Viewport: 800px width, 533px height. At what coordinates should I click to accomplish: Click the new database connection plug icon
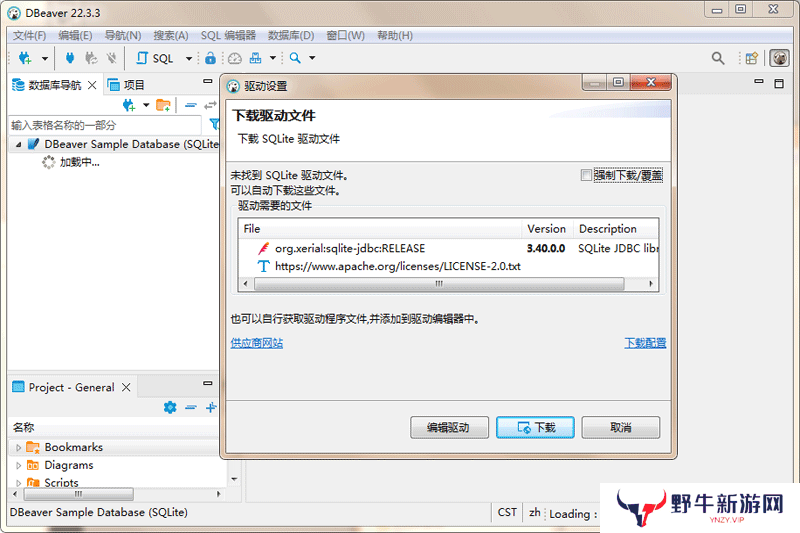[24, 58]
